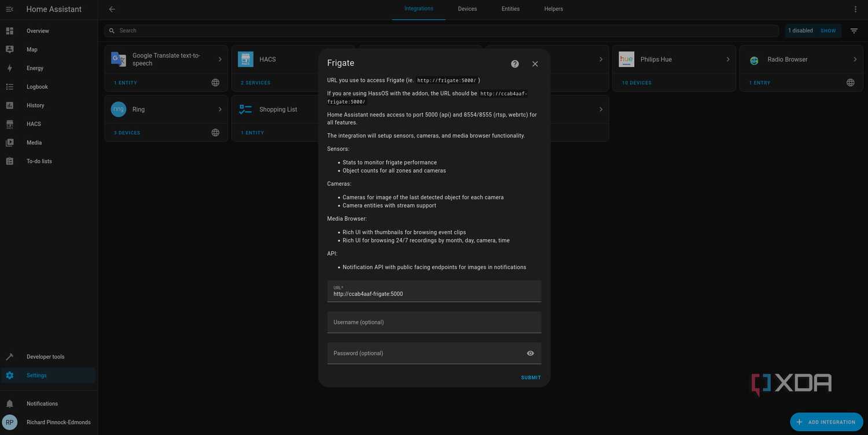
Task: Open Overview in the sidebar
Action: [49, 31]
